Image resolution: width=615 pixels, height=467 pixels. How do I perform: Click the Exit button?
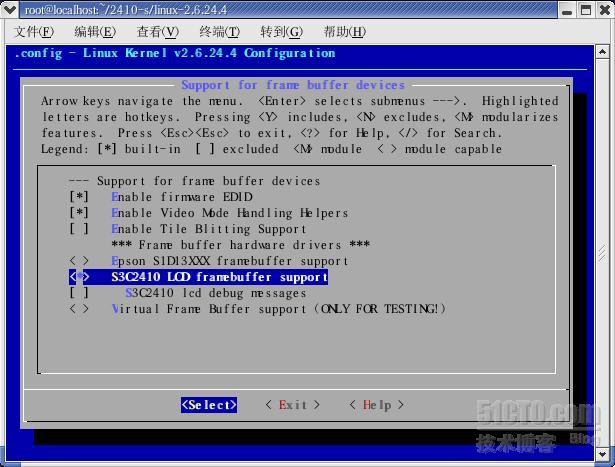click(293, 405)
